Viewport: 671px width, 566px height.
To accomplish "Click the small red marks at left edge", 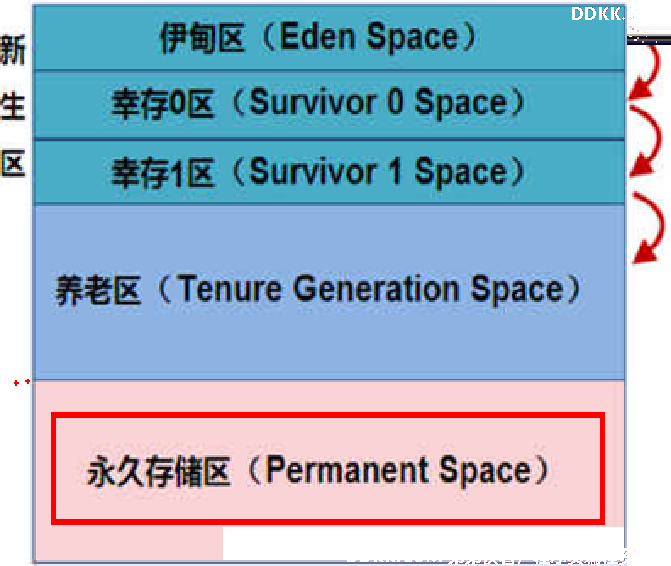I will click(22, 382).
